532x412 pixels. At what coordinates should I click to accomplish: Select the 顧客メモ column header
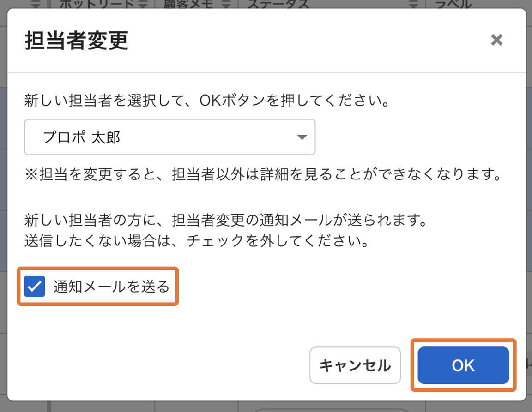point(188,4)
